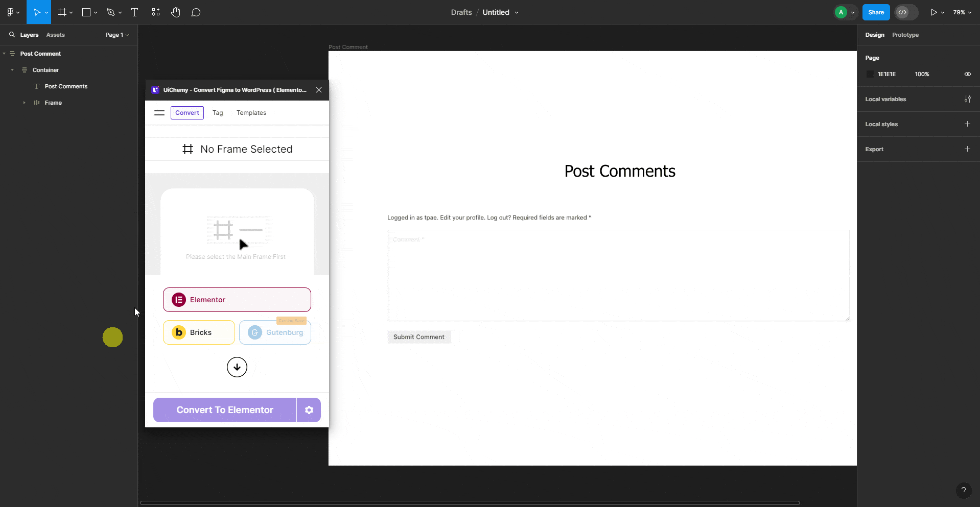Open the Page 1 dropdown
Screen dimensions: 980x507
pyautogui.click(x=116, y=35)
